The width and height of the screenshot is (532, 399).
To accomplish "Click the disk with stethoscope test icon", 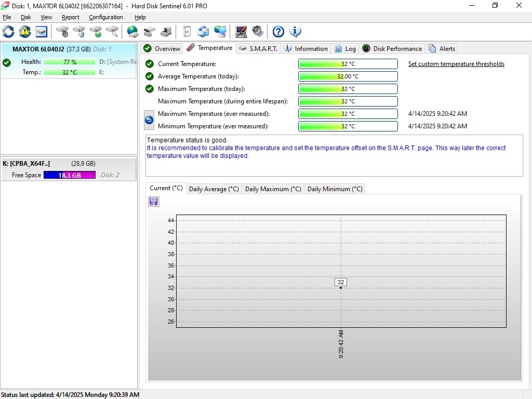I will pos(62,32).
